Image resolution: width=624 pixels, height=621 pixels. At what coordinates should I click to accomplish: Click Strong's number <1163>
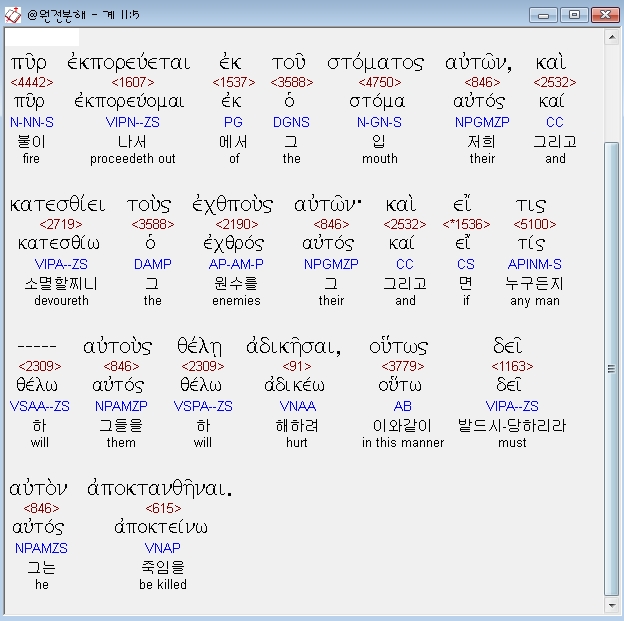(512, 366)
